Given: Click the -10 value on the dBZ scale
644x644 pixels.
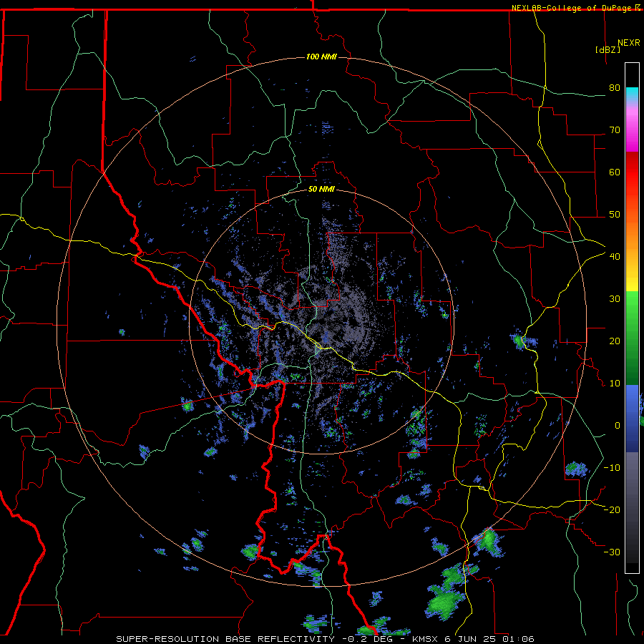Looking at the screenshot, I should [612, 468].
